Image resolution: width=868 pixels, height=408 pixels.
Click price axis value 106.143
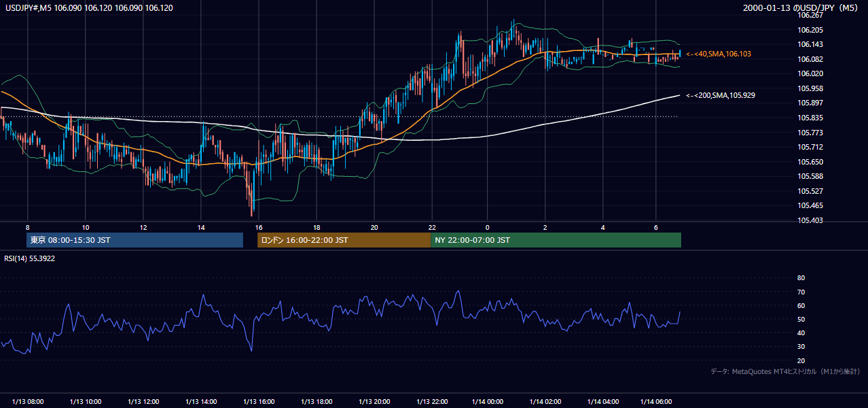coord(810,44)
